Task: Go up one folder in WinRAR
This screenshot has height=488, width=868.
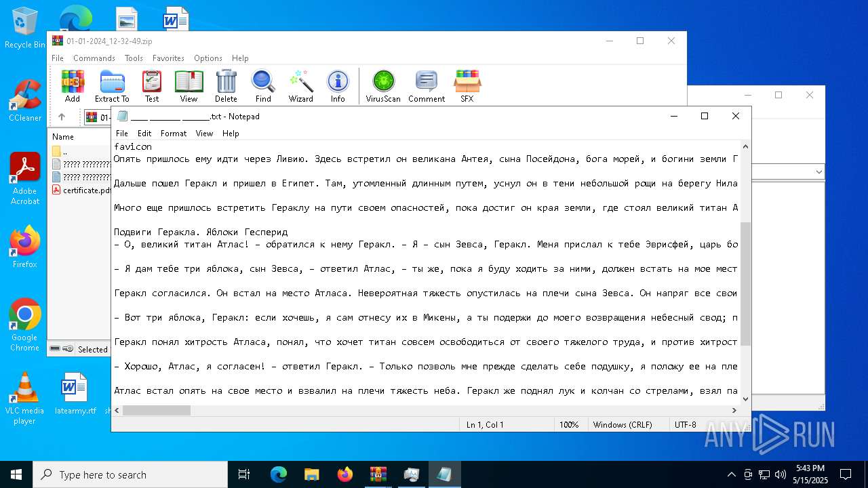Action: [x=62, y=117]
